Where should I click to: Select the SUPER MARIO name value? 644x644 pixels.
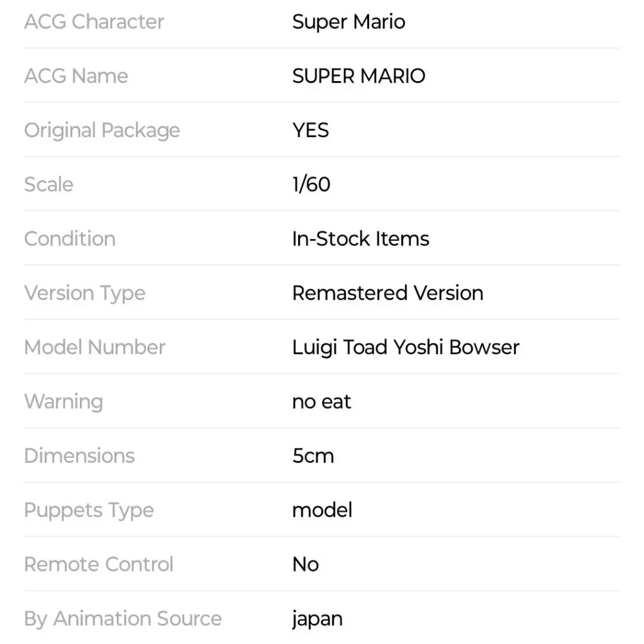point(359,76)
